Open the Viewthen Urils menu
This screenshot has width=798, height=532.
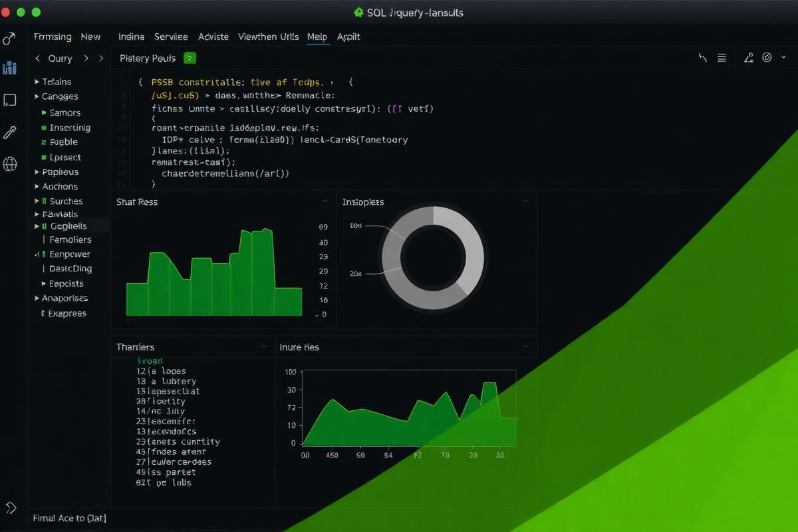(x=268, y=37)
